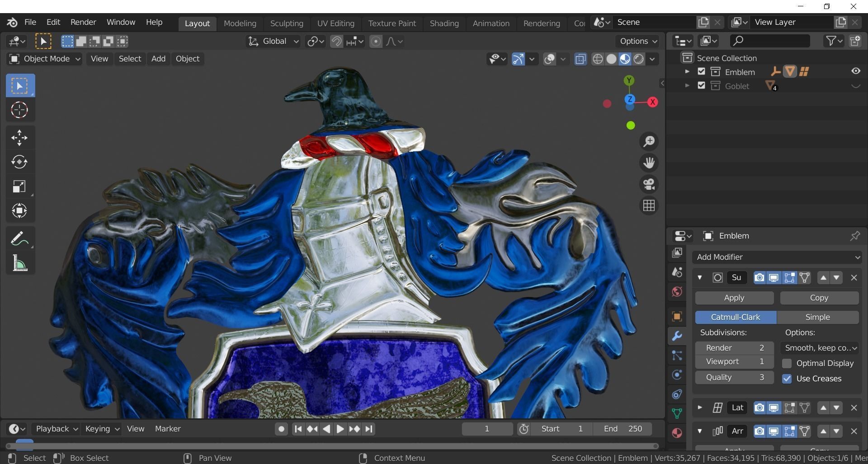Screen dimensions: 868x464
Task: Play the animation forward
Action: point(340,429)
